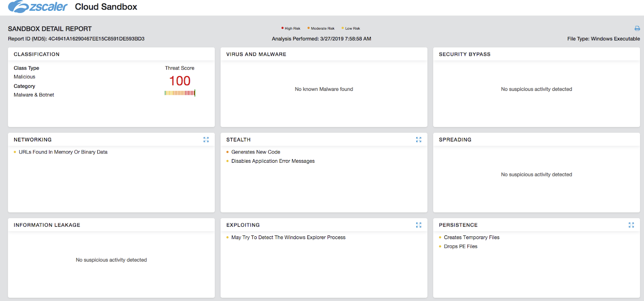Screen dimensions: 644x301
Task: Select 'Generates New Code' entry
Action: coord(256,152)
